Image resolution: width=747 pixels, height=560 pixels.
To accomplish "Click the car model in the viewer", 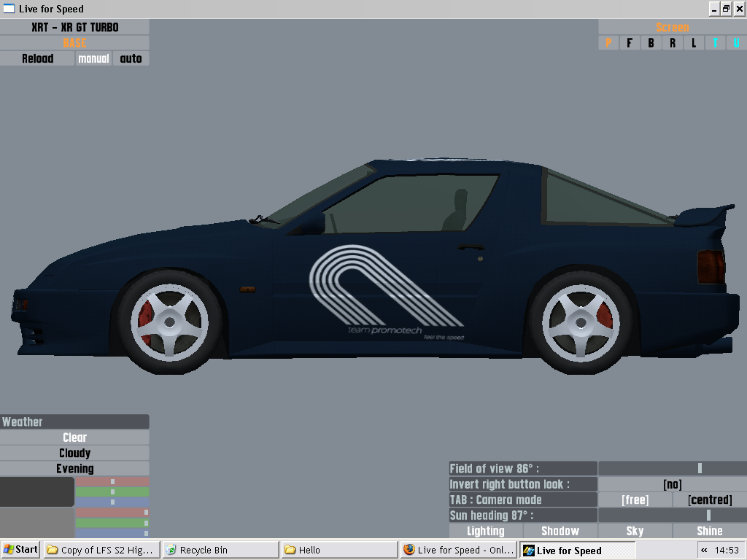I will click(x=376, y=267).
